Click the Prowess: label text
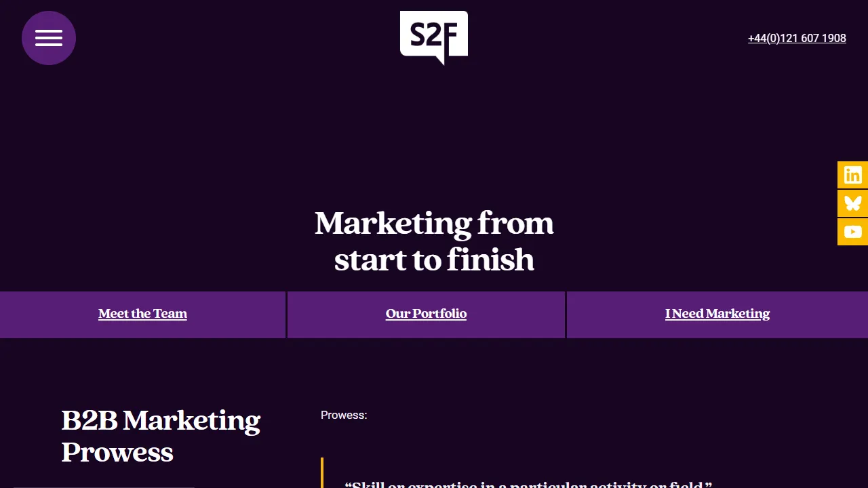 (343, 415)
